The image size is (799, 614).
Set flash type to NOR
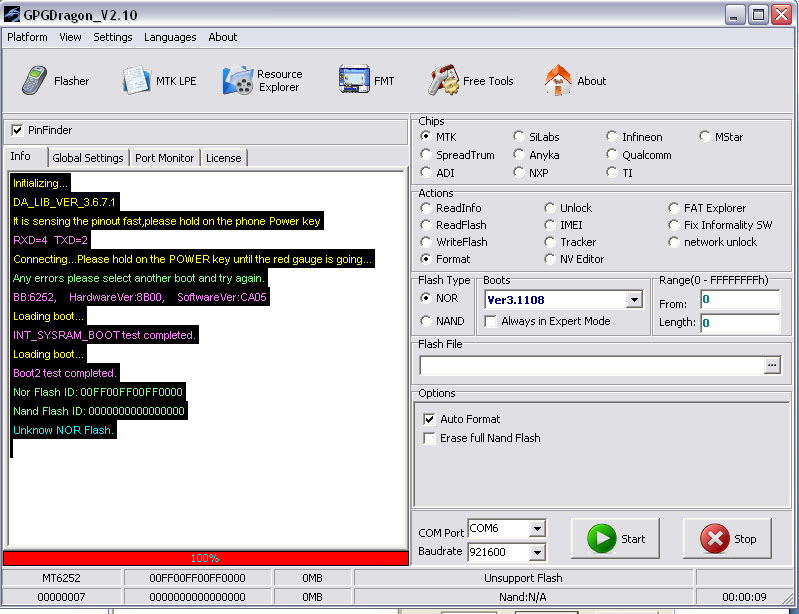(x=425, y=298)
